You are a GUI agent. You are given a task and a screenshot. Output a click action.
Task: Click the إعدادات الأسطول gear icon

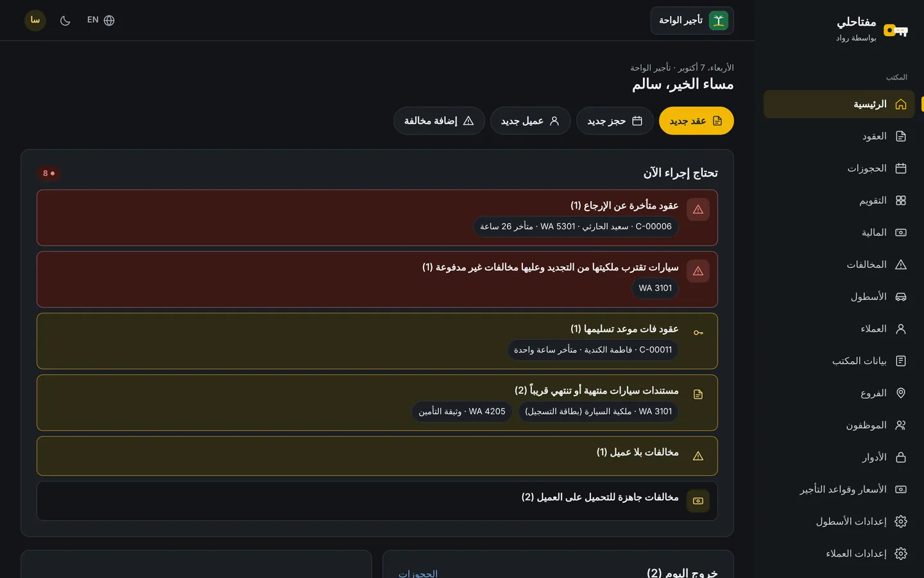pyautogui.click(x=901, y=521)
